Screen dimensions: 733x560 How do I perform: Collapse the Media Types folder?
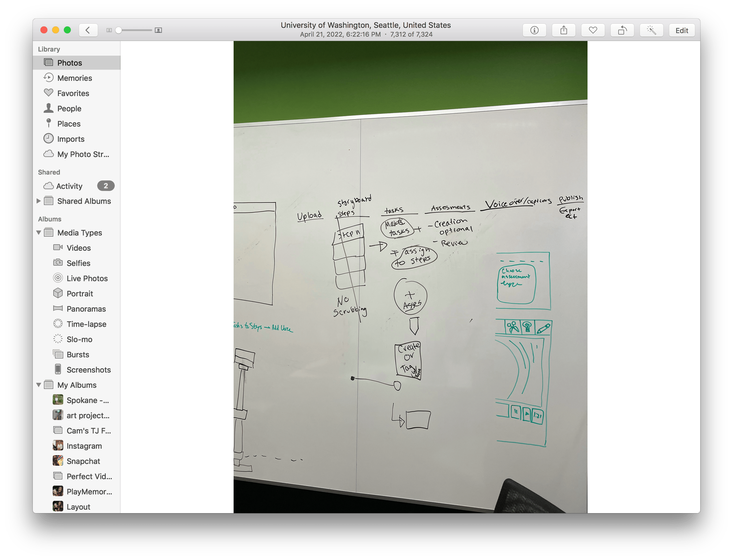coord(39,233)
